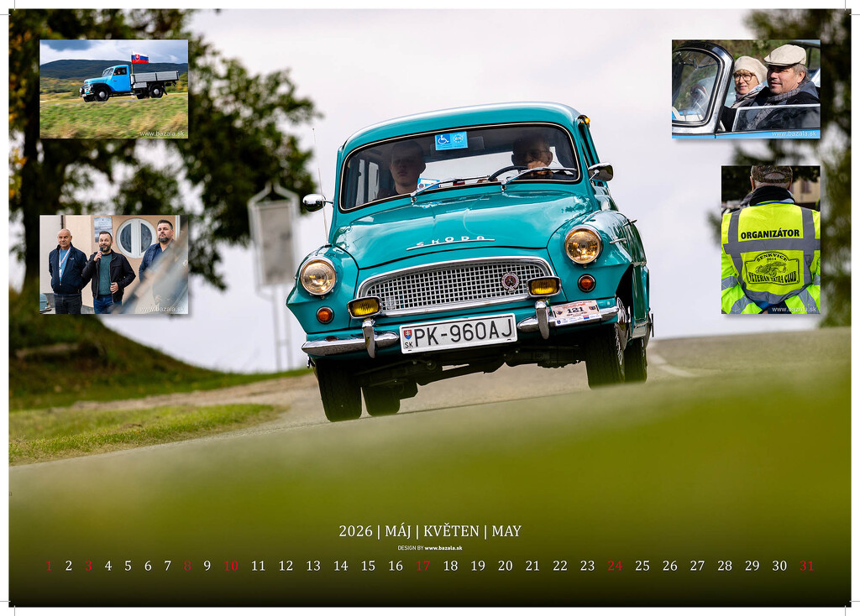The height and width of the screenshot is (616, 860).
Task: Click the Slovak flag on the truck
Action: point(139,59)
